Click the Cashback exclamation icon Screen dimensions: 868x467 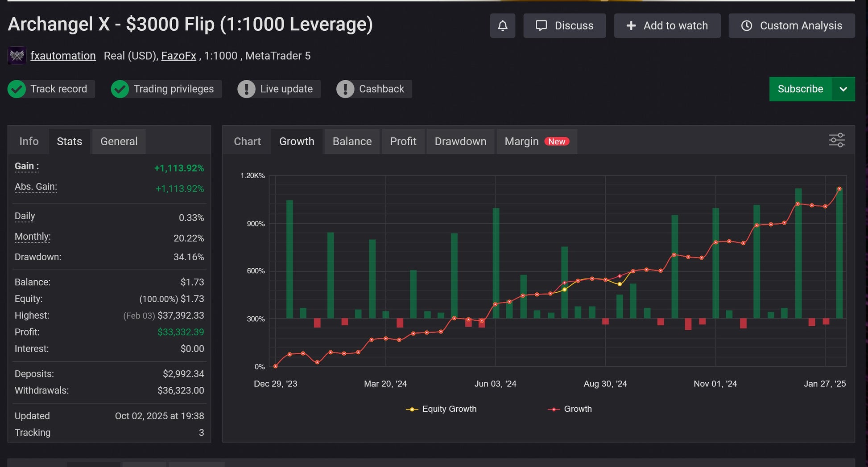point(345,89)
